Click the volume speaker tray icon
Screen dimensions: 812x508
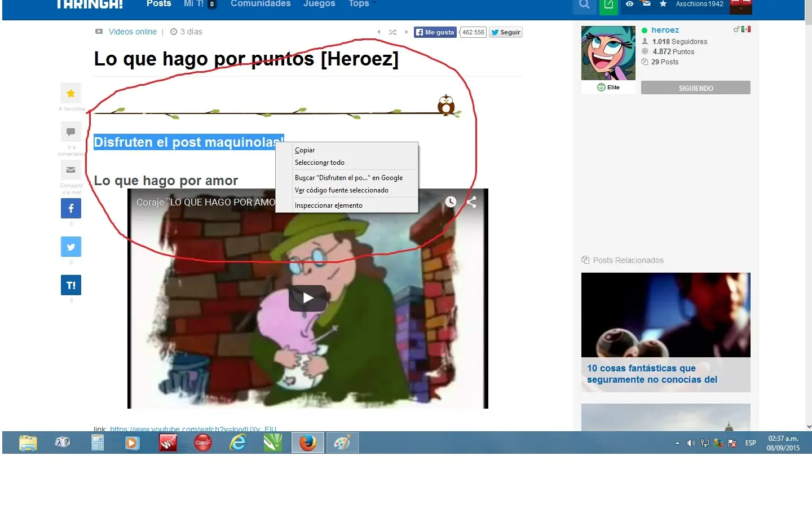[691, 444]
